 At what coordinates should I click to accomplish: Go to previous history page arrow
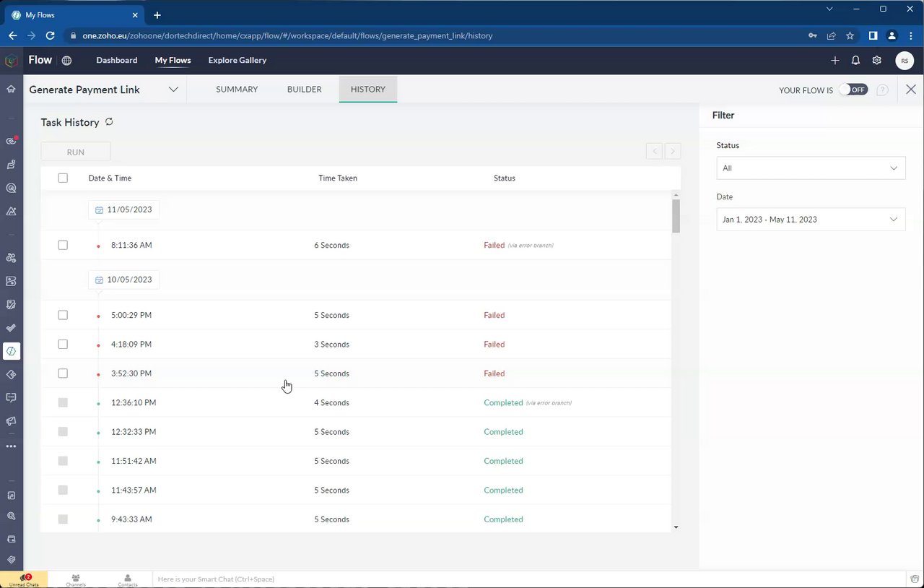pyautogui.click(x=655, y=151)
